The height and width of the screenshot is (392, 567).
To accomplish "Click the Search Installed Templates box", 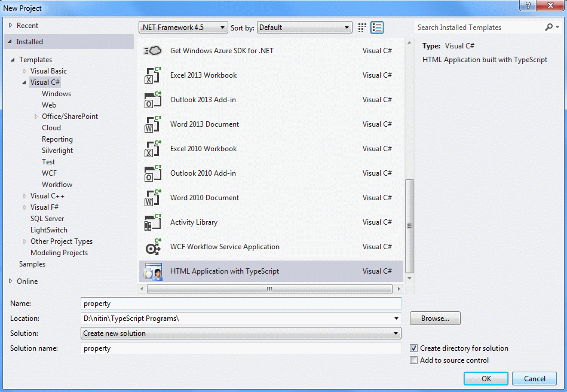I will point(479,27).
